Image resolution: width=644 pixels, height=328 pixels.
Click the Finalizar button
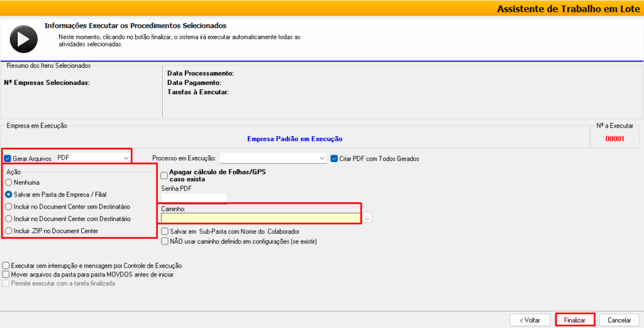[x=575, y=320]
